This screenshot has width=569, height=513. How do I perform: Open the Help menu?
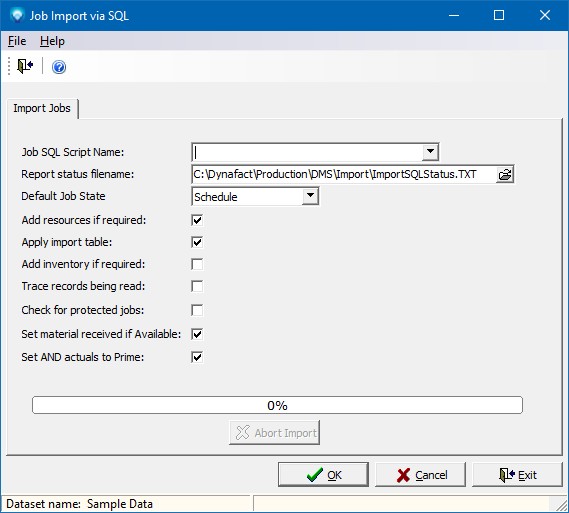(x=52, y=41)
